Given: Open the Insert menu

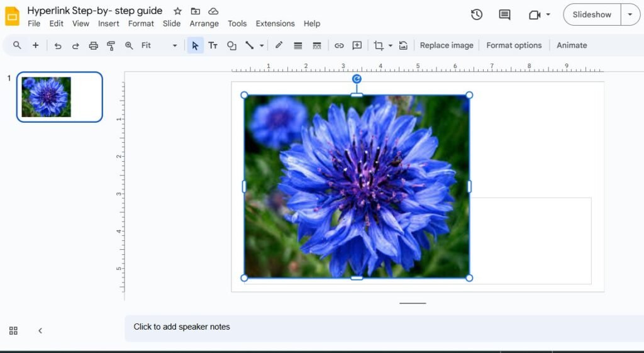Looking at the screenshot, I should [108, 23].
